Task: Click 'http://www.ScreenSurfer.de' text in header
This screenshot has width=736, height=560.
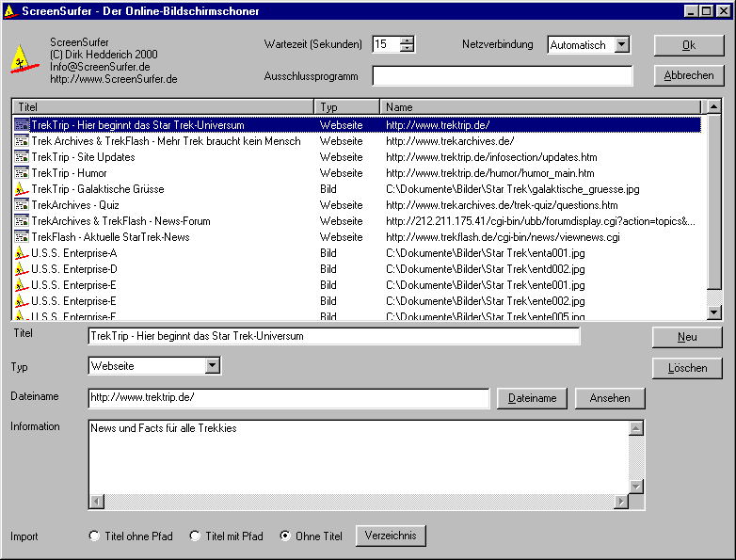Action: (114, 79)
